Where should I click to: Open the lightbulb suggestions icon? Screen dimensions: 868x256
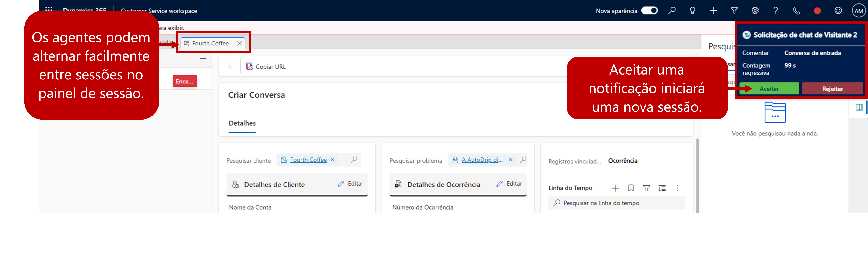(x=692, y=10)
